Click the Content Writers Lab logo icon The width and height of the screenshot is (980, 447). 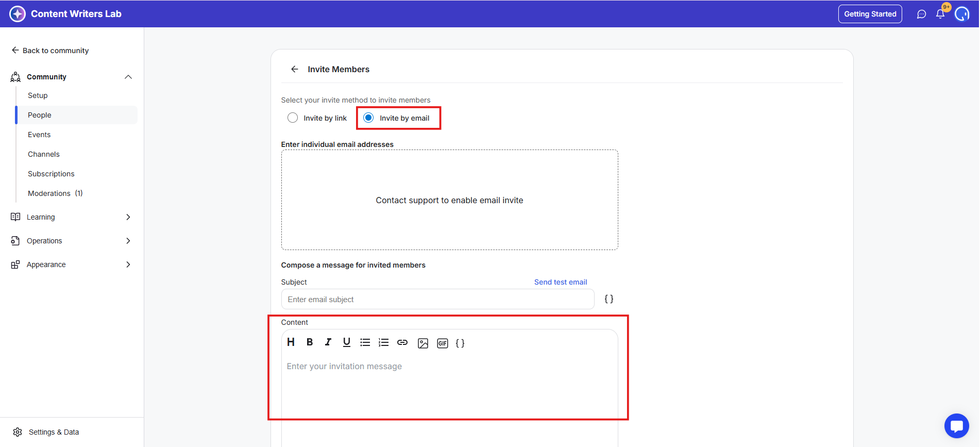point(18,14)
